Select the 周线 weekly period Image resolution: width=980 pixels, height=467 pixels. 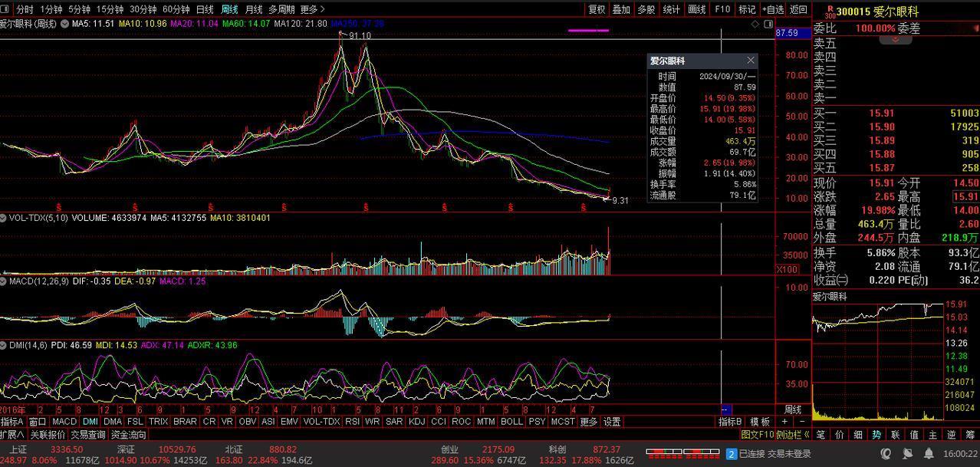pos(229,9)
